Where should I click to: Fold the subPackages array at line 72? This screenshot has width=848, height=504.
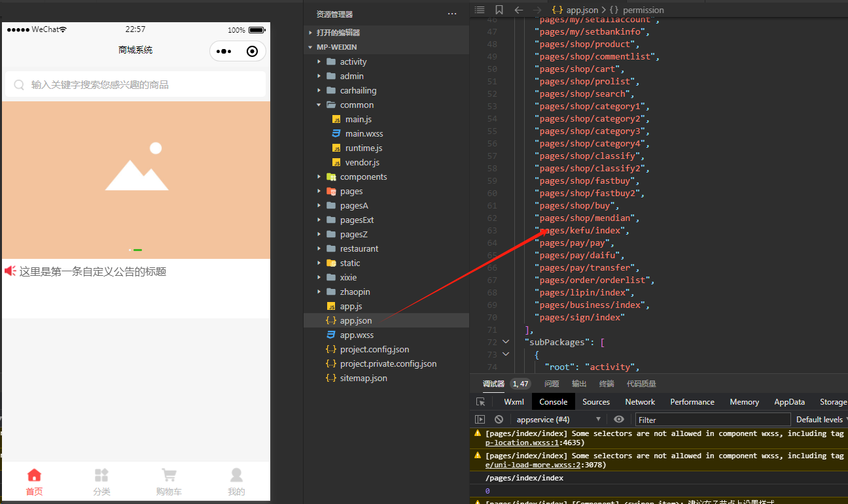pyautogui.click(x=505, y=342)
